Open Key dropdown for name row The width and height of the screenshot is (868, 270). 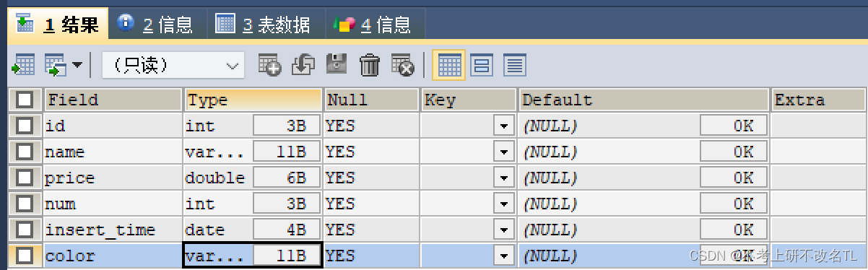point(504,152)
